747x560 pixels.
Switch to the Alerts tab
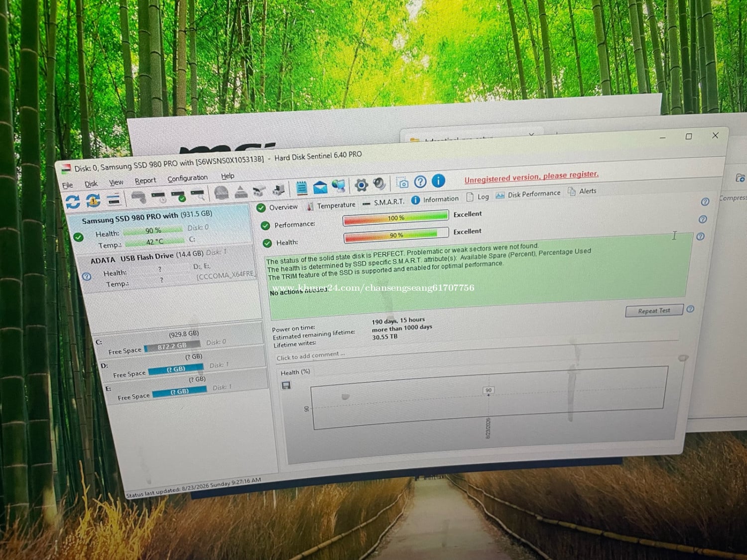(582, 191)
